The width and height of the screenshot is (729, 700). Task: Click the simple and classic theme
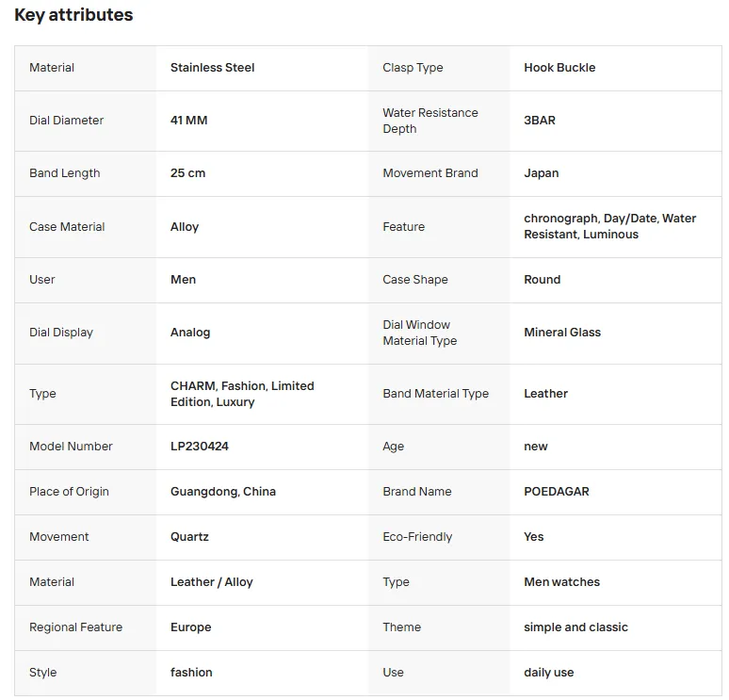(575, 627)
